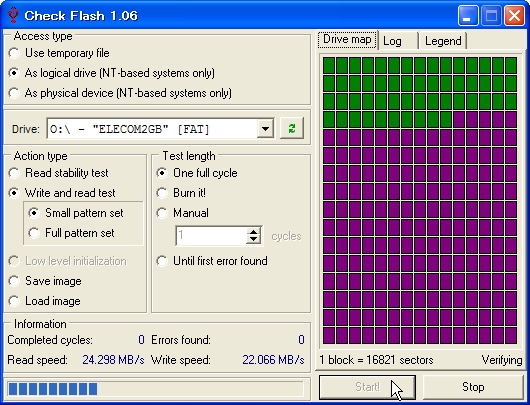530x405 pixels.
Task: Open the Legend tab
Action: click(x=443, y=41)
